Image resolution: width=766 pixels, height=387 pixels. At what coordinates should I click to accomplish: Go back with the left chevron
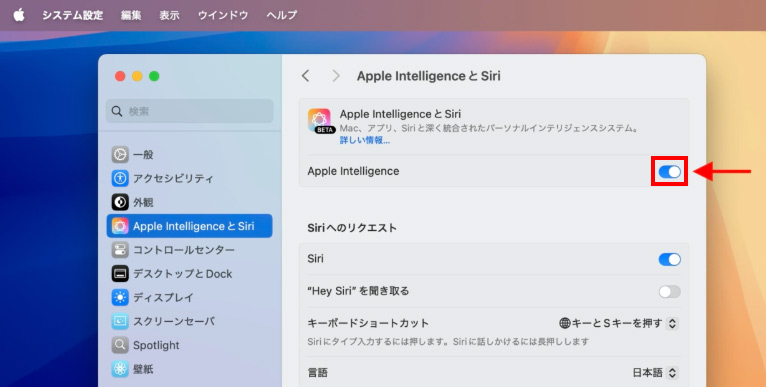coord(306,76)
